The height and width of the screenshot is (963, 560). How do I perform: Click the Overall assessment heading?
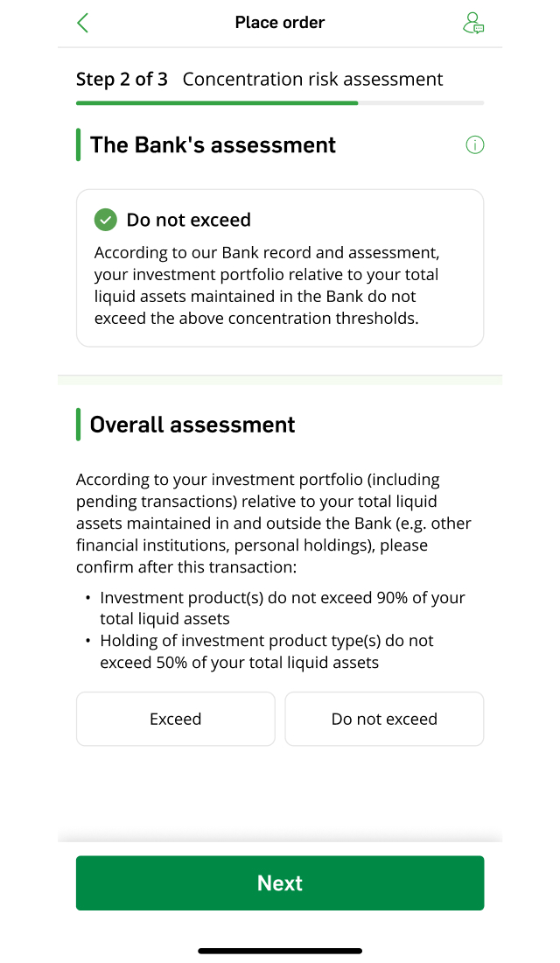pyautogui.click(x=192, y=425)
